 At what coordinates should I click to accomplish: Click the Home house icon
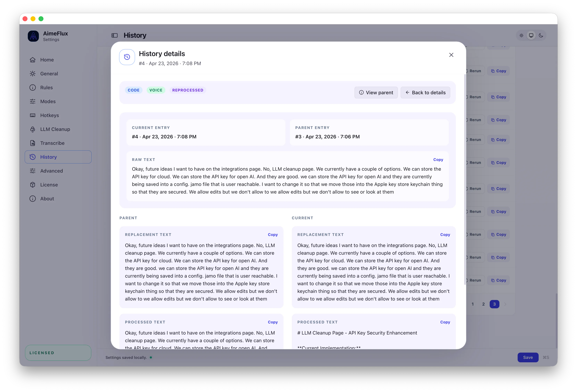(32, 60)
